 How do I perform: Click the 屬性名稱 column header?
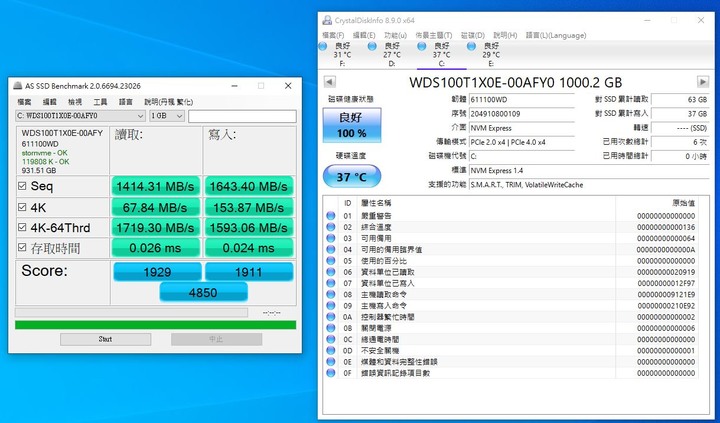[376, 203]
